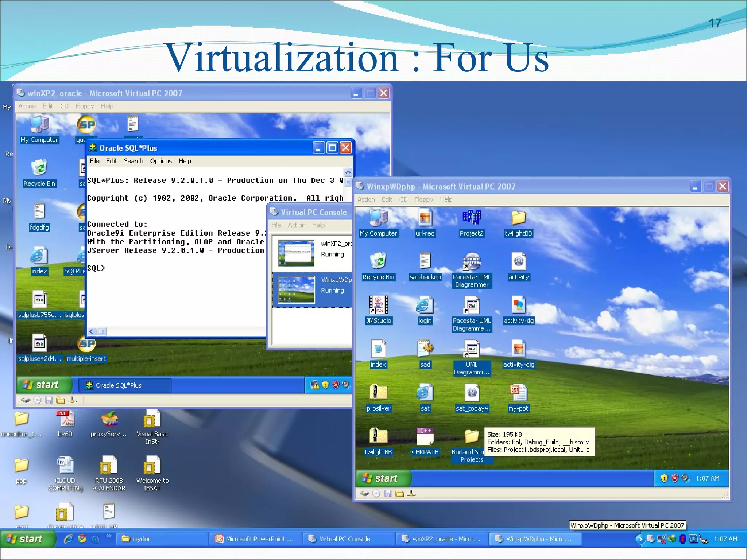Click Oracle SQL*Plus guest taskbar button

125,385
